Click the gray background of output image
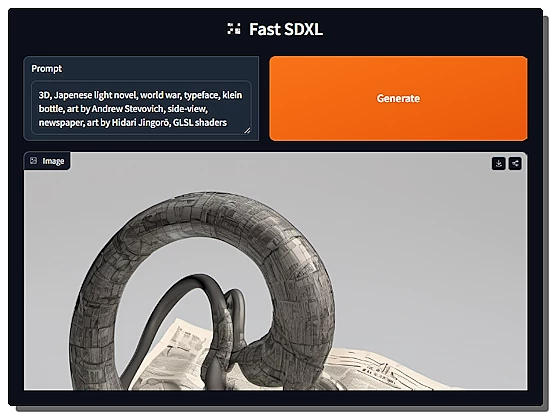 (x=421, y=246)
